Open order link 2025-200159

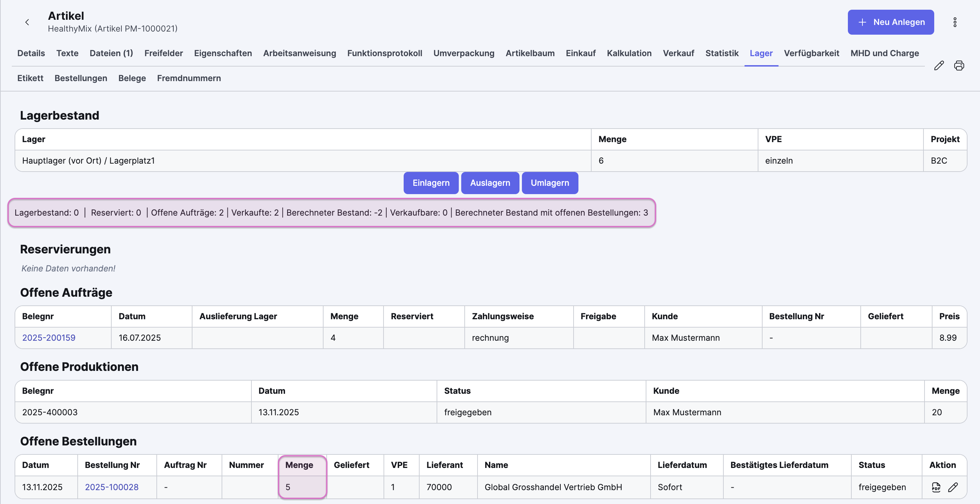tap(49, 338)
